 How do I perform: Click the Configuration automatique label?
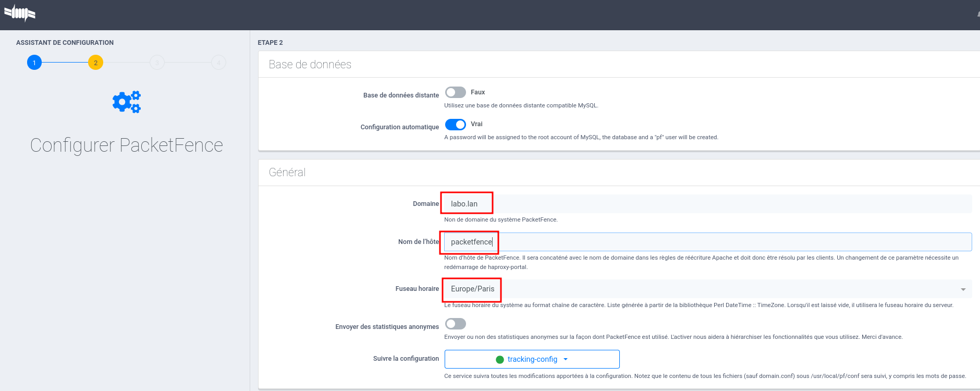pos(400,127)
